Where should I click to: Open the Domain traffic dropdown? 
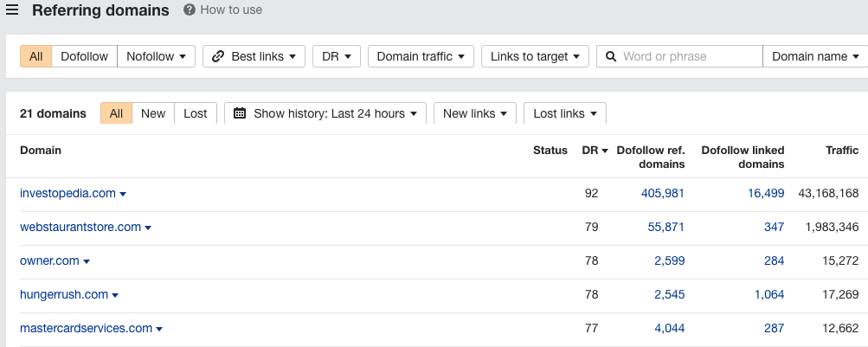click(x=421, y=56)
